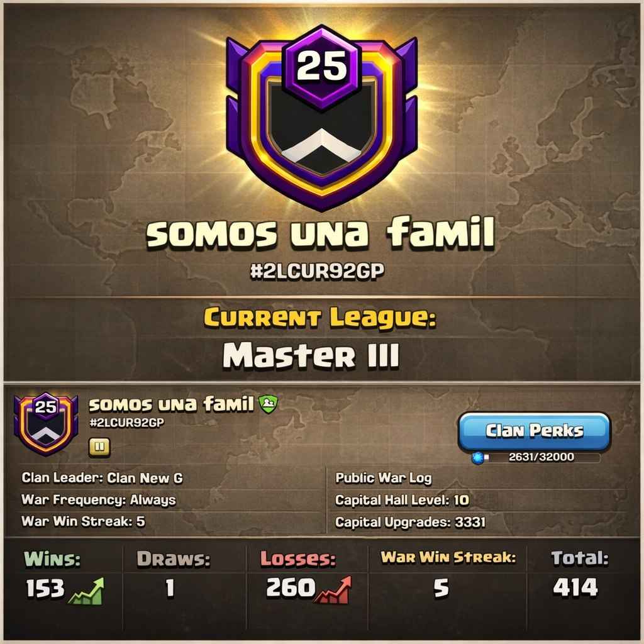Click the large clan badge emblem
This screenshot has height=644, width=644.
[322, 118]
